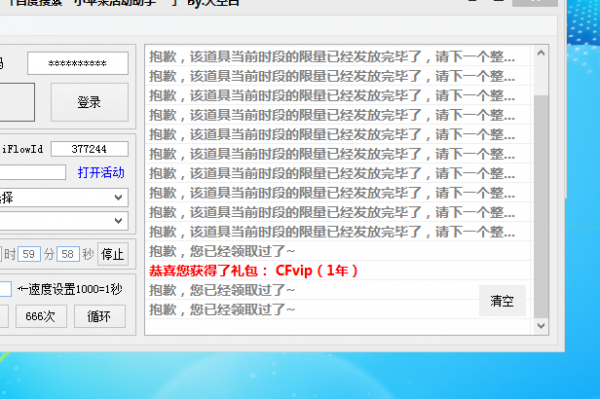Click the seconds field showing 58
Image resolution: width=600 pixels, height=399 pixels.
pyautogui.click(x=68, y=254)
